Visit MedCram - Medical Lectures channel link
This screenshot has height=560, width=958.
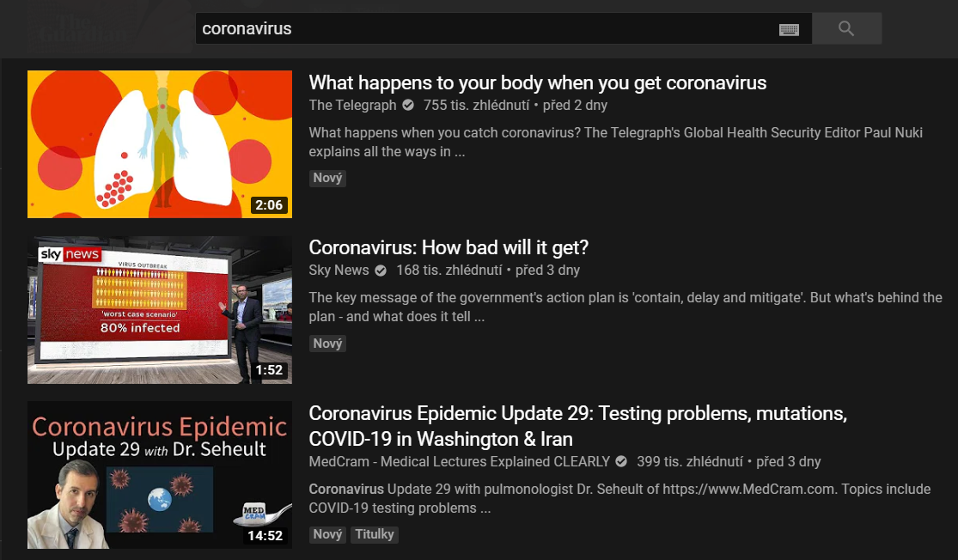click(460, 461)
